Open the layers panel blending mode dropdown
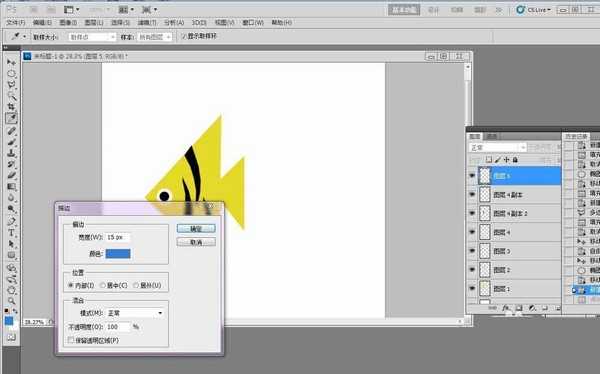This screenshot has height=374, width=600. (497, 147)
